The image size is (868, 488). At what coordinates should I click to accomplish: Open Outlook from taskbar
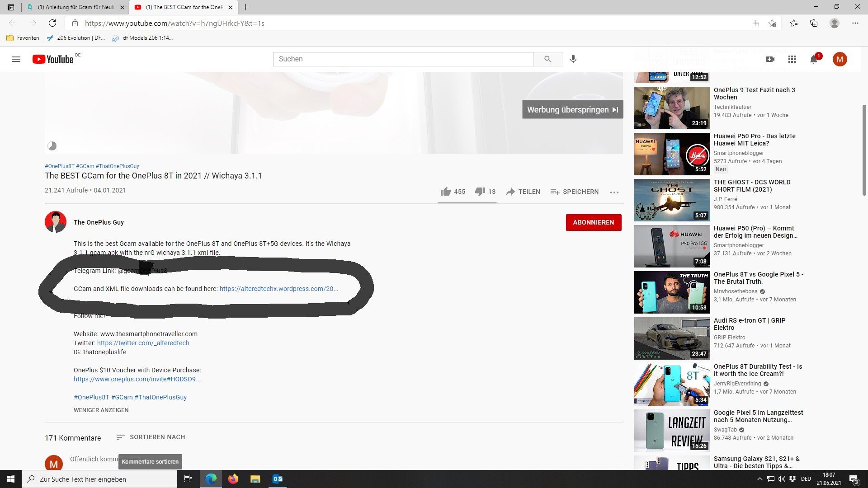[278, 479]
